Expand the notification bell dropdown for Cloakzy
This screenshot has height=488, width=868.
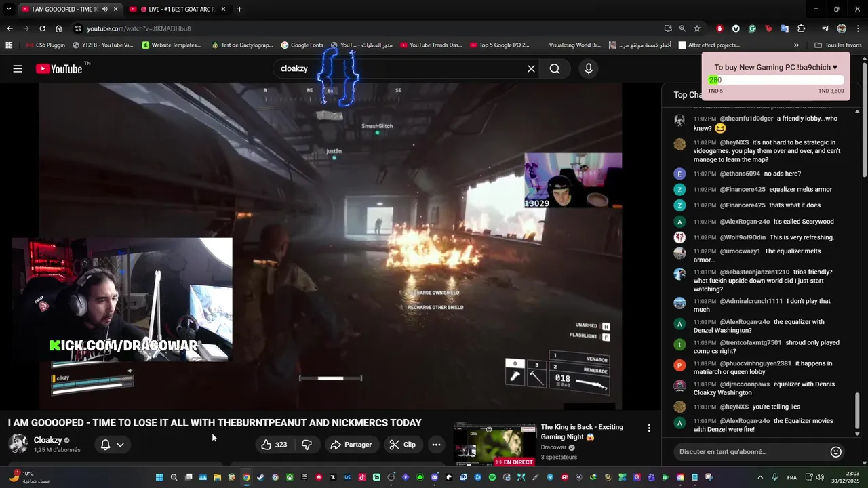[x=112, y=445]
